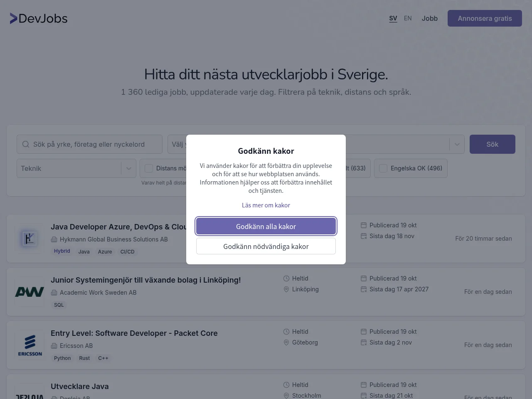
Task: Click Godkänn nödvändiga kakor button
Action: 266,246
